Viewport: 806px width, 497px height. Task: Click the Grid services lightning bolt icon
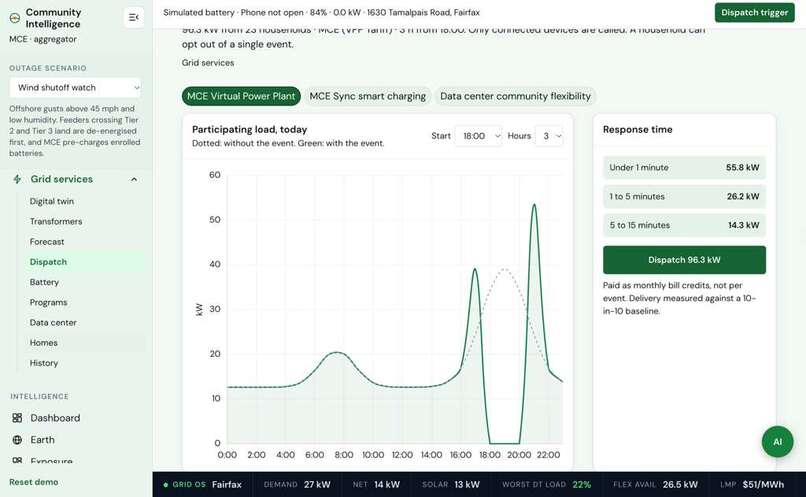point(17,179)
